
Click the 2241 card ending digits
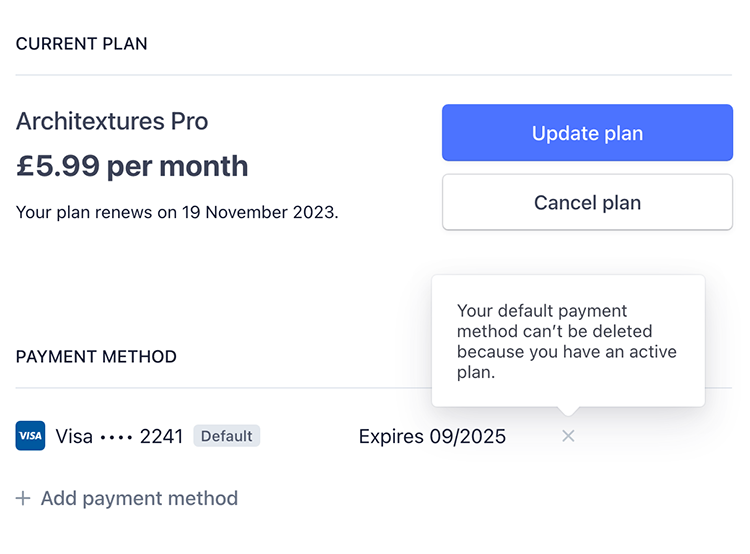tap(161, 436)
